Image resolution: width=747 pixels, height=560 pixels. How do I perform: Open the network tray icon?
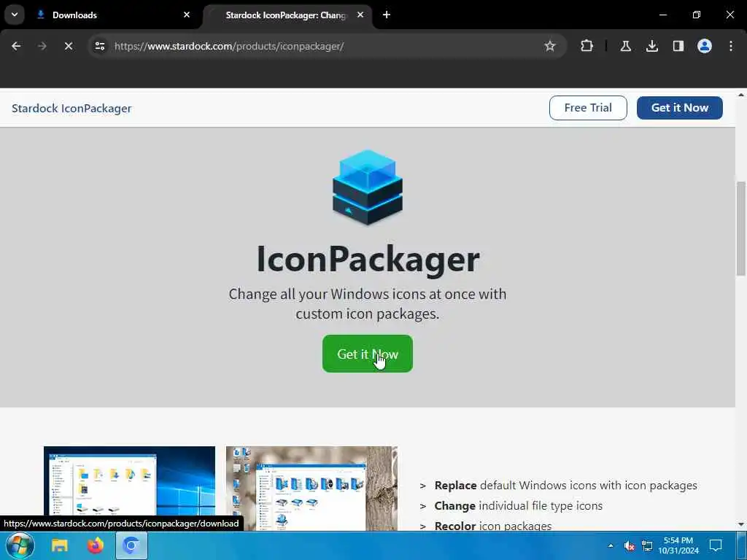(647, 545)
